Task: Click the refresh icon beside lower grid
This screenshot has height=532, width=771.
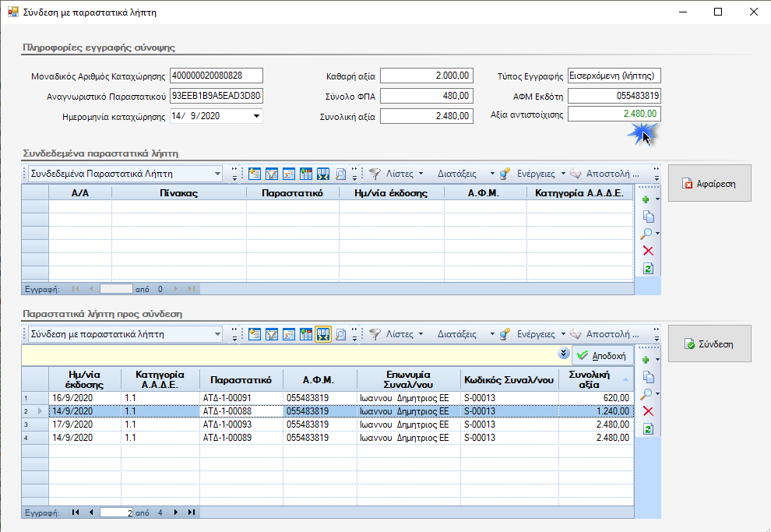Action: click(x=648, y=429)
